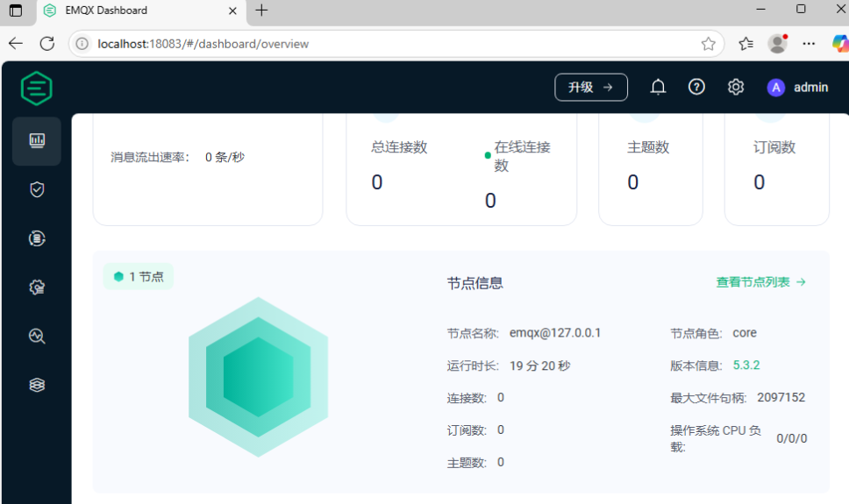849x504 pixels.
Task: Click version link 5.3.2
Action: 746,366
